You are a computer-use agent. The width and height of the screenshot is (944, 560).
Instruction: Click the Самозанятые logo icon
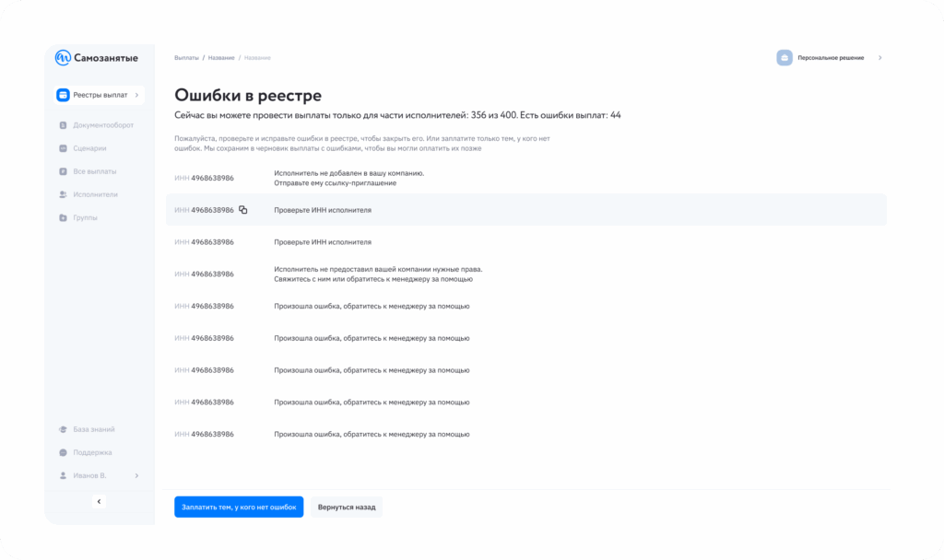63,58
